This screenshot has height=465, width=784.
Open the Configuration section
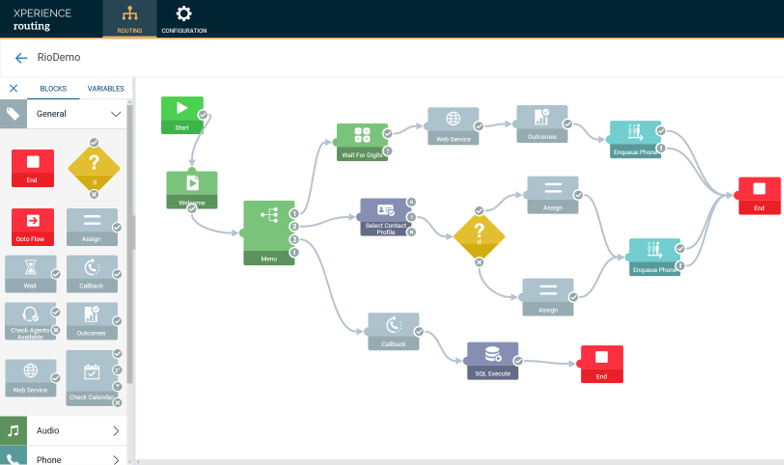pos(184,19)
